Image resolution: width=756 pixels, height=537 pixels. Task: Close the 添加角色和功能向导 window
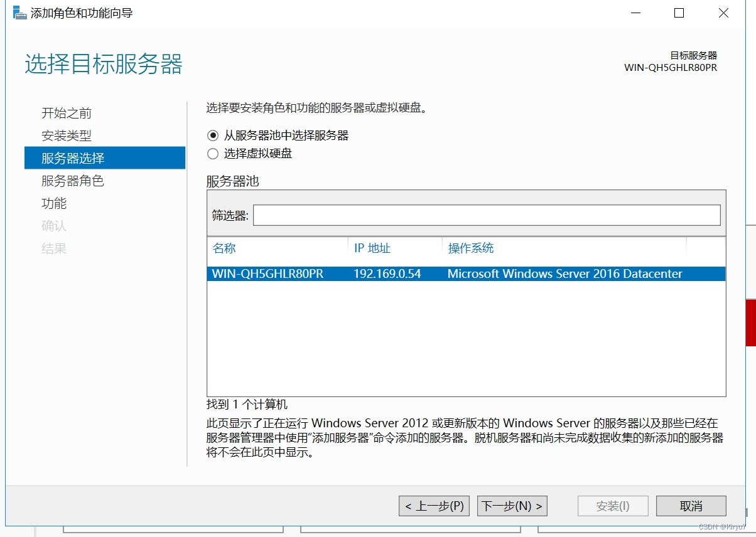click(x=723, y=13)
